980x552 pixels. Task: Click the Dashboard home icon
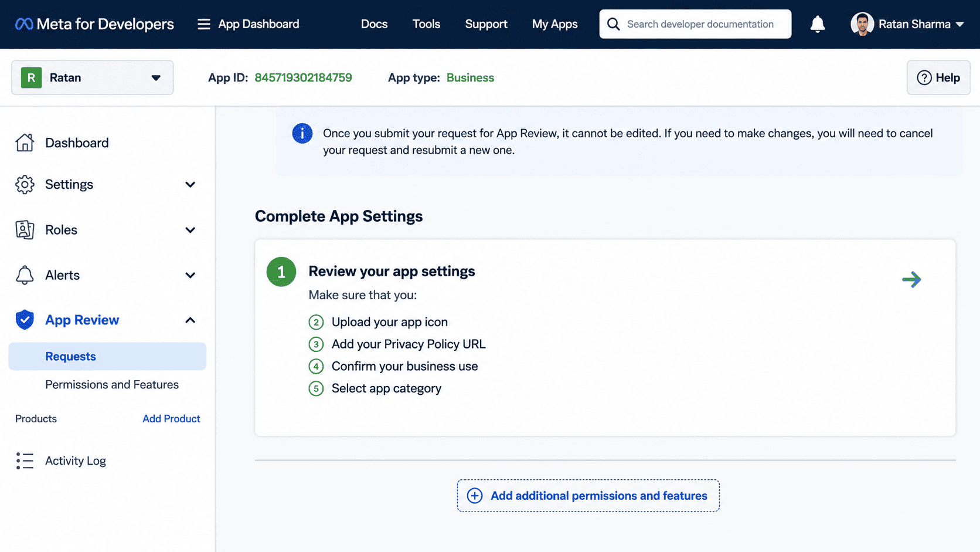25,143
